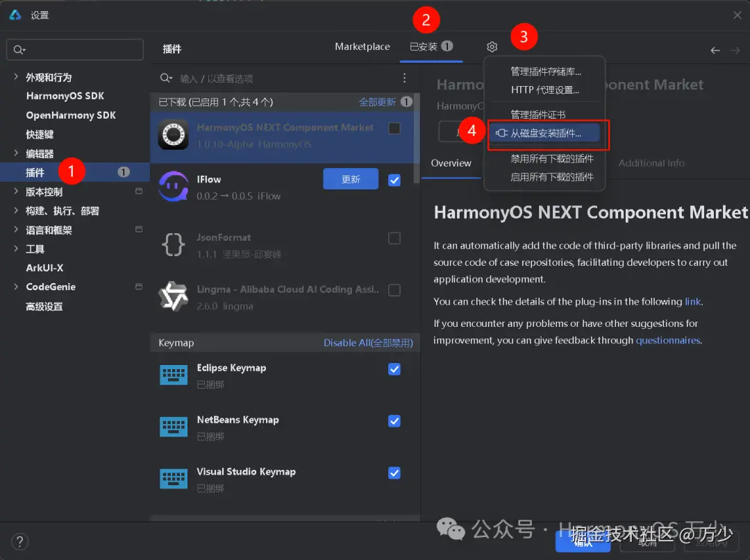
Task: Select 禁用所有下载的插件 menu item
Action: (x=544, y=159)
